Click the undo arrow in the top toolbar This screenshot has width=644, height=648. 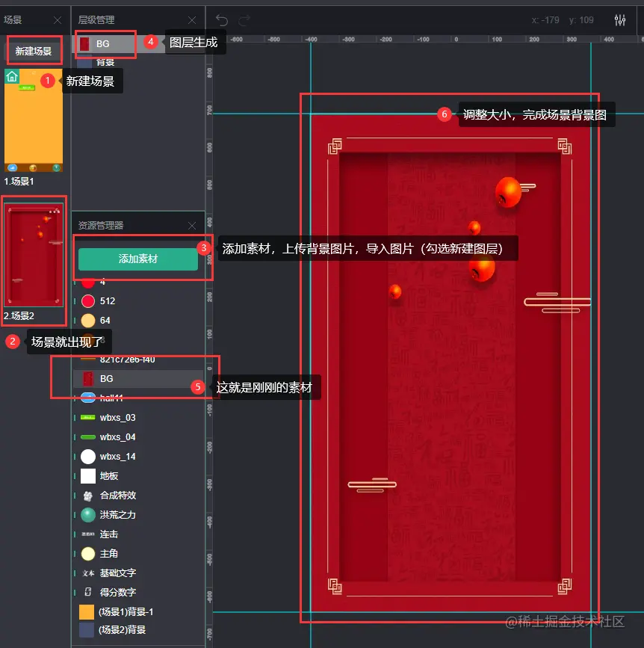222,20
